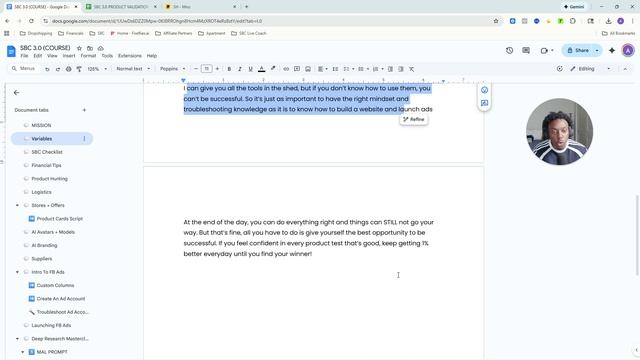Open the Help menu
Screen dimensions: 640x360
point(152,56)
